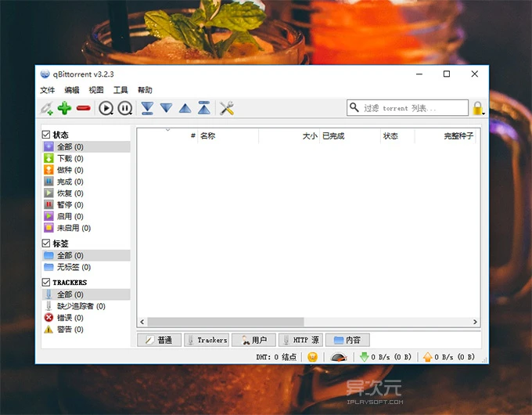Switch to the 普通 tab
Viewport: 532px width, 415px height.
(159, 340)
